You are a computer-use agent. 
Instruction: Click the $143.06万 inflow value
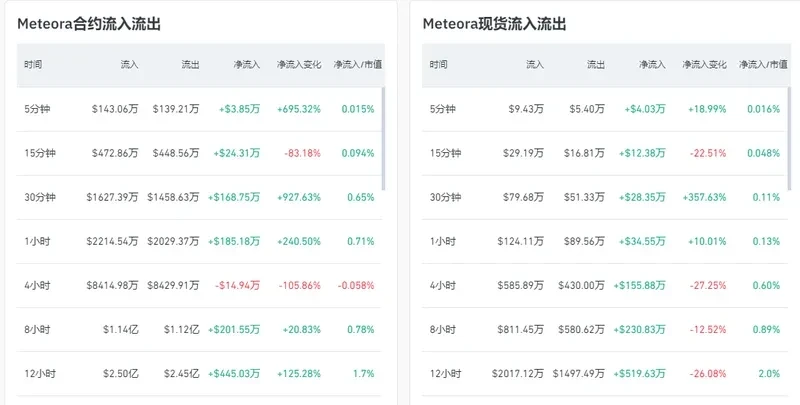pos(115,109)
